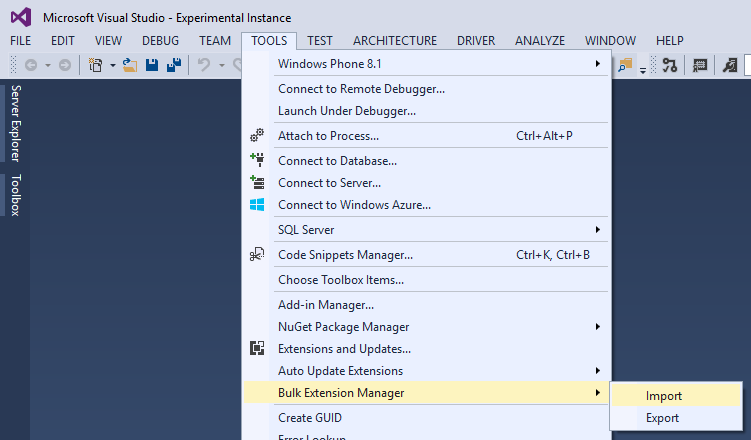Select Auto Update Extensions entry
The width and height of the screenshot is (751, 440).
tap(426, 371)
